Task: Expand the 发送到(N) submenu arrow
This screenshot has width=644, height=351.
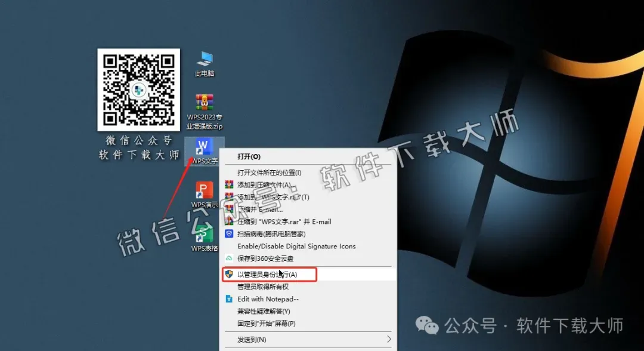Action: [389, 339]
